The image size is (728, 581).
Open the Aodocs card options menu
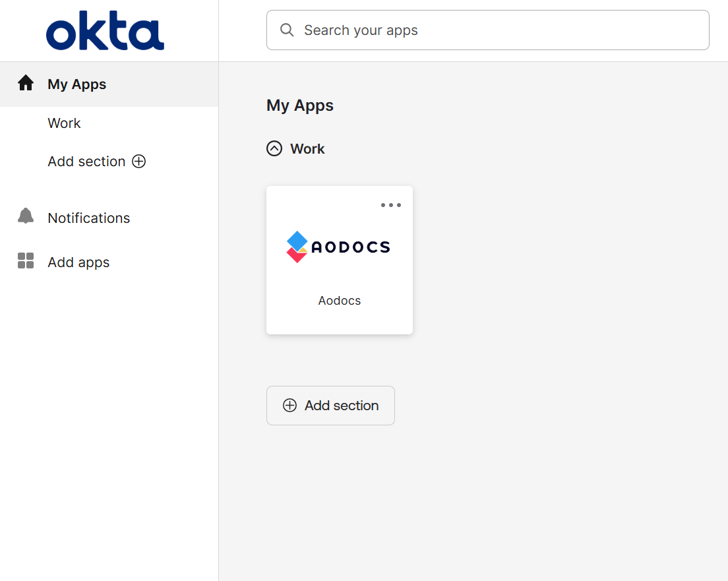391,205
